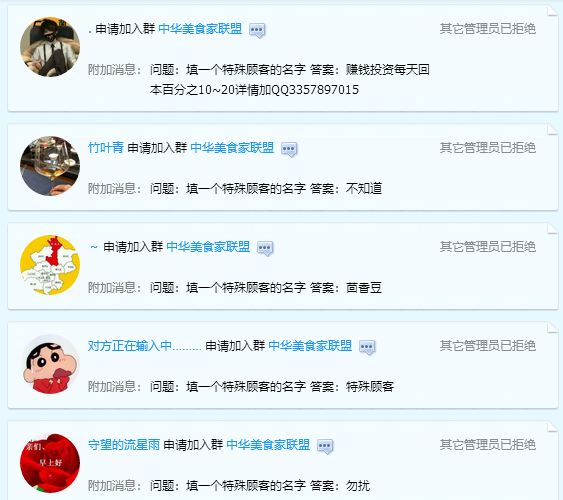Screen dimensions: 563x500
Task: Click folded corner of 茴香豆 request card
Action: pyautogui.click(x=553, y=229)
